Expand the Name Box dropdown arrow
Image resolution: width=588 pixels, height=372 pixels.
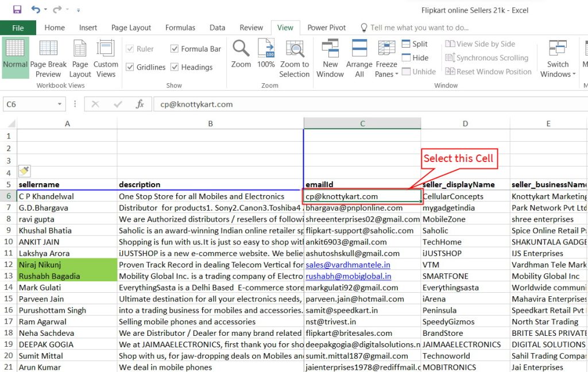click(60, 104)
